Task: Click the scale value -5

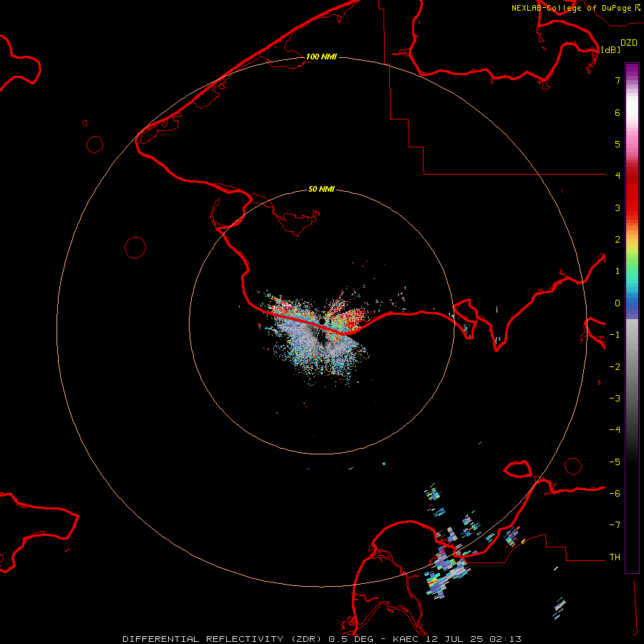Action: coord(615,462)
